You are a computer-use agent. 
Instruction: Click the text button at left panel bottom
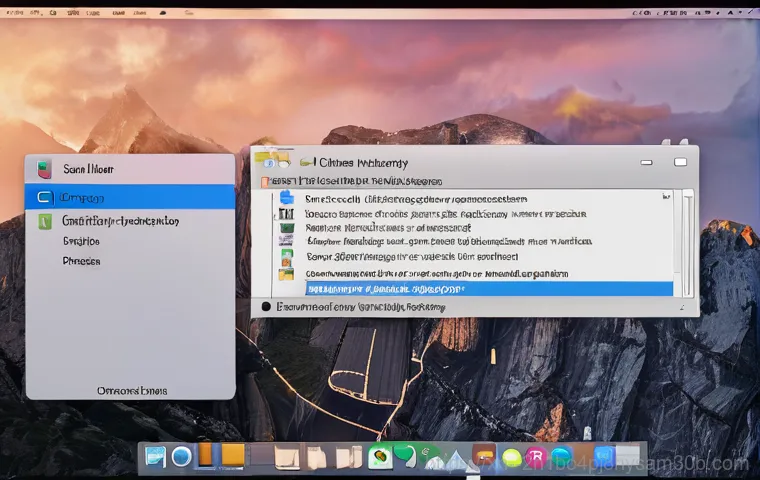point(131,390)
